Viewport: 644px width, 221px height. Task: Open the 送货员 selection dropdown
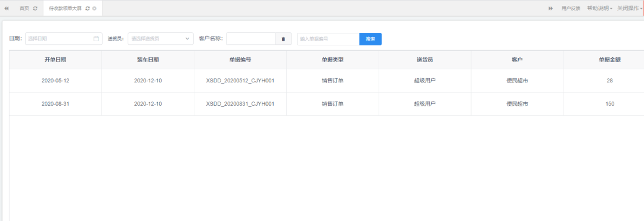point(160,39)
